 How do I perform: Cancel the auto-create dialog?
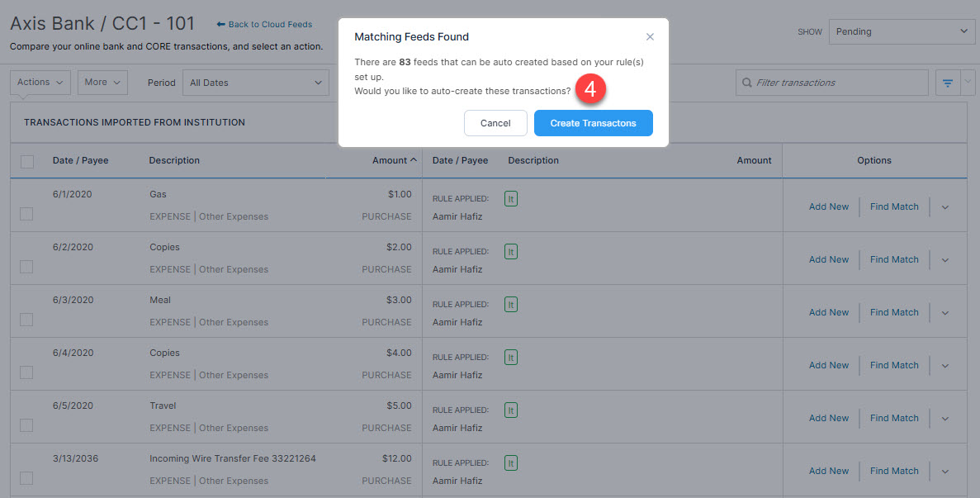(x=495, y=123)
